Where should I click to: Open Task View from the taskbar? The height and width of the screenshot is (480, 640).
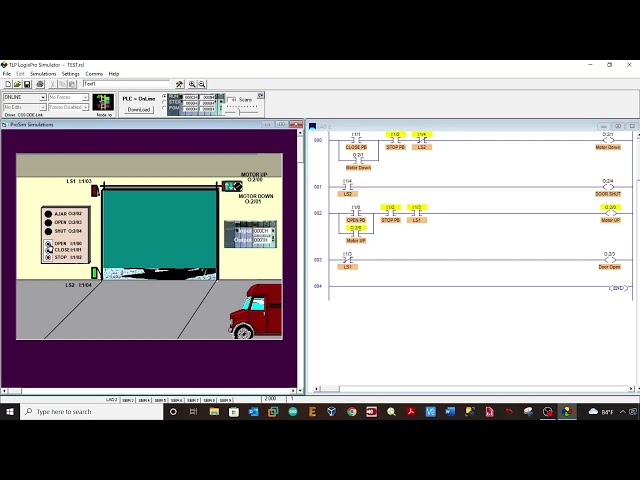tap(193, 411)
